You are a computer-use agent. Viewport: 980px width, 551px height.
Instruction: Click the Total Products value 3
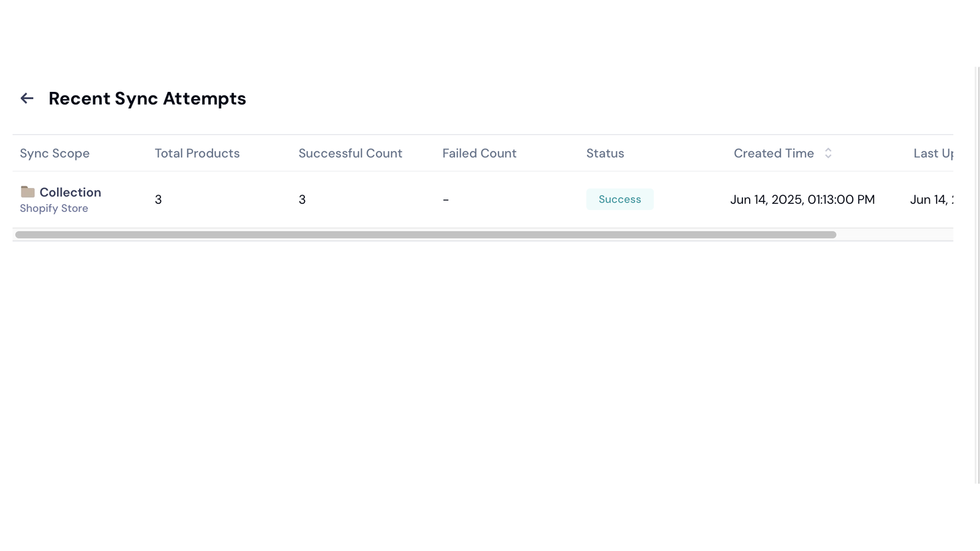[x=158, y=200]
